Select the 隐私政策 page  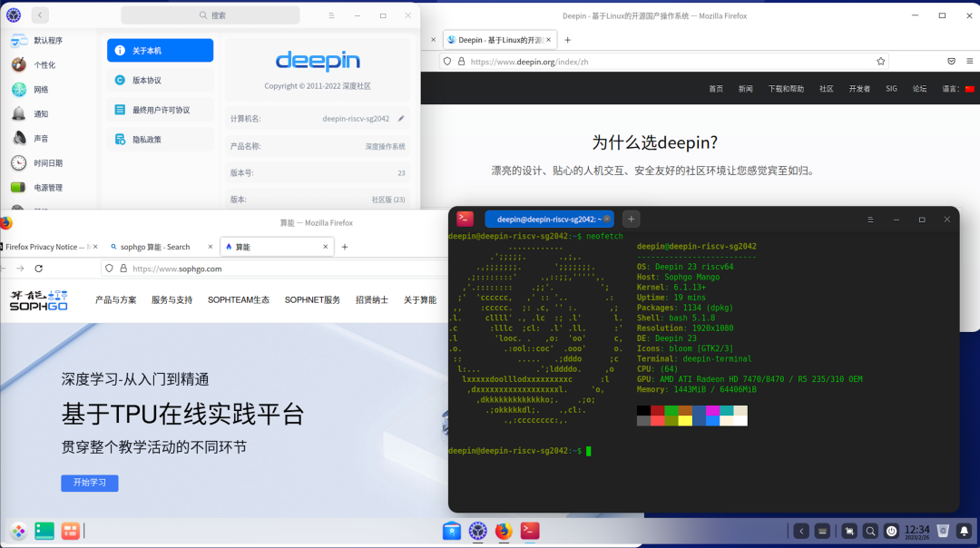(x=160, y=140)
